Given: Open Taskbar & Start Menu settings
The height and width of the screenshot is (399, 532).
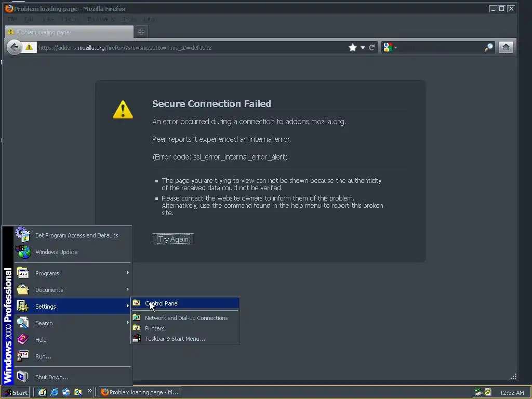Looking at the screenshot, I should 185,339.
